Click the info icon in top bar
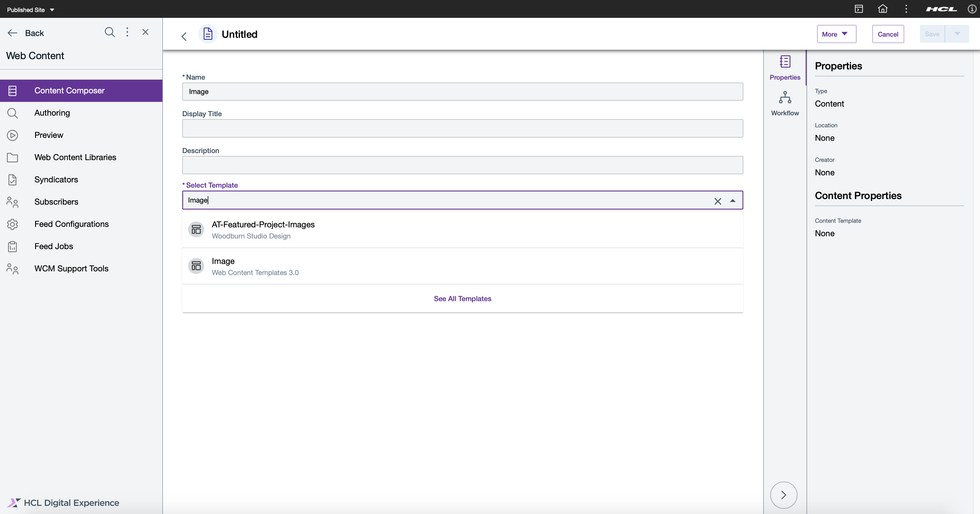This screenshot has height=514, width=980. coord(972,9)
